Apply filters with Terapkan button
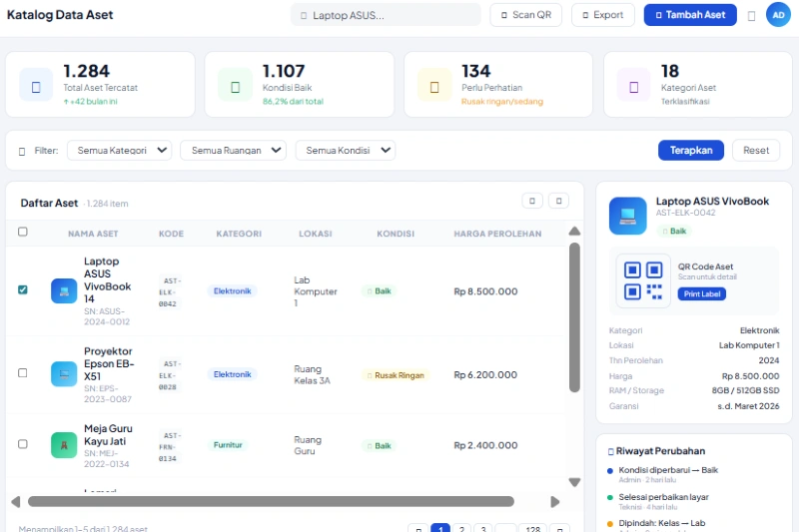This screenshot has height=532, width=799. [x=690, y=150]
